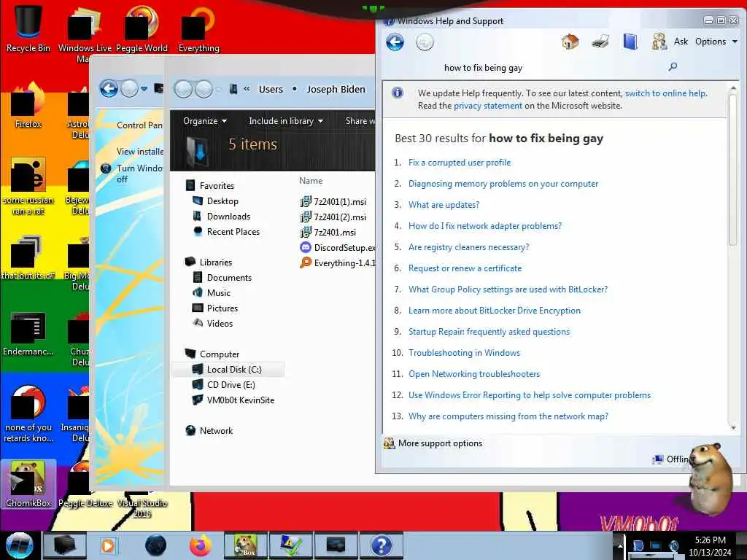Open 'How do I fix network adapter problems?'

pyautogui.click(x=485, y=226)
